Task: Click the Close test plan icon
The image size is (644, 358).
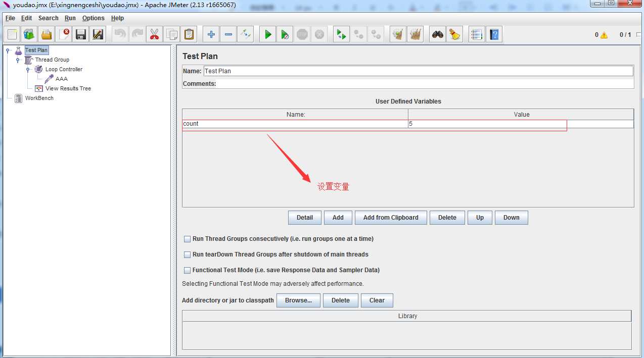Action: click(64, 34)
